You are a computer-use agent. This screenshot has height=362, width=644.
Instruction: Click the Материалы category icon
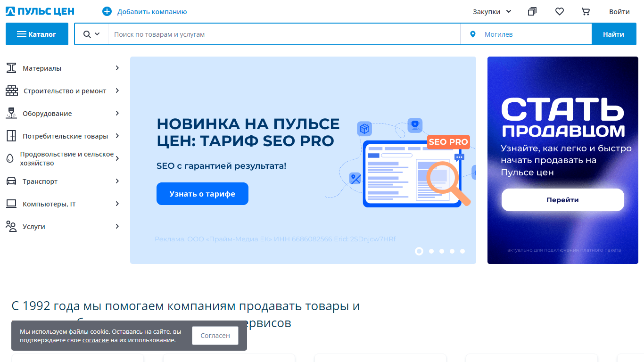[11, 68]
